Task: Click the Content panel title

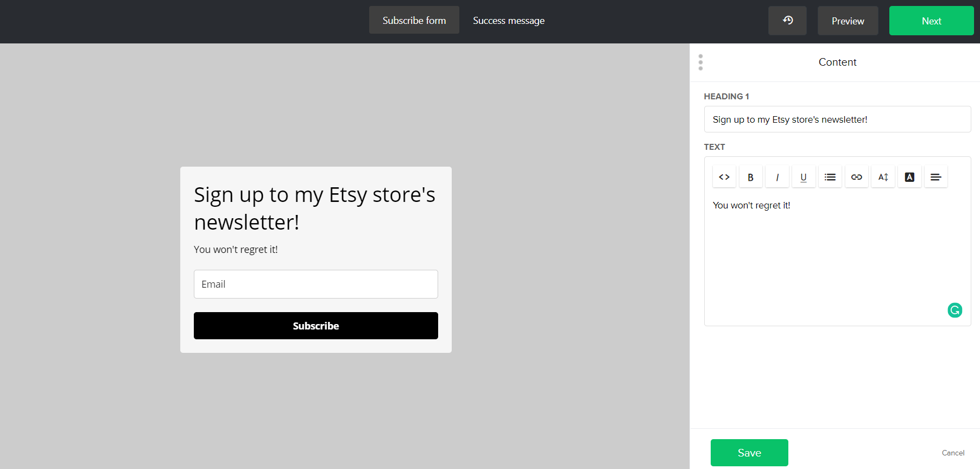Action: tap(837, 62)
